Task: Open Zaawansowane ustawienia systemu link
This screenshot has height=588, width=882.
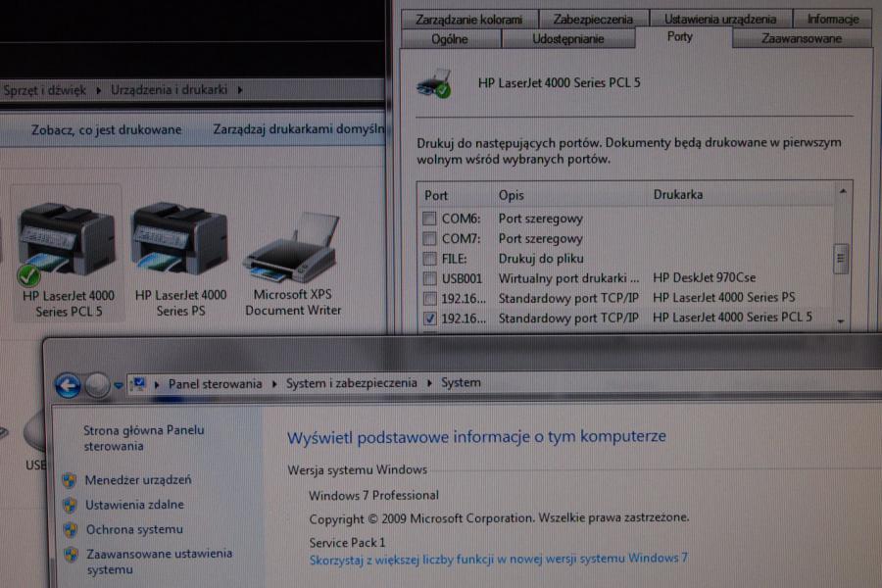Action: pyautogui.click(x=159, y=562)
